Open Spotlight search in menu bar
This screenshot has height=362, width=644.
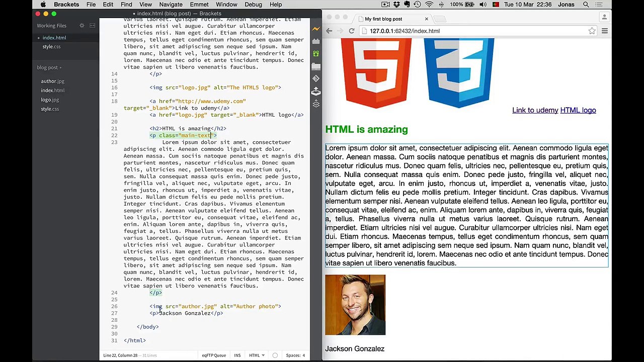pos(586,5)
